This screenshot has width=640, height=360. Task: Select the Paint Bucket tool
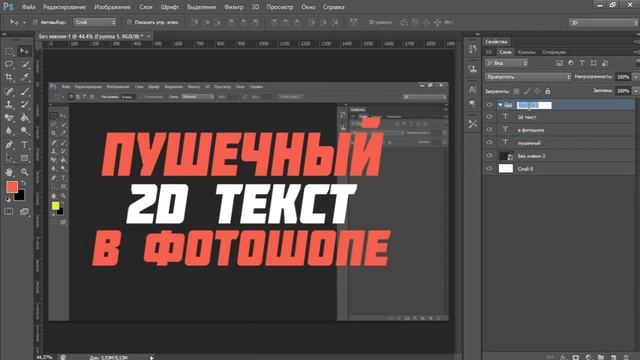click(25, 118)
